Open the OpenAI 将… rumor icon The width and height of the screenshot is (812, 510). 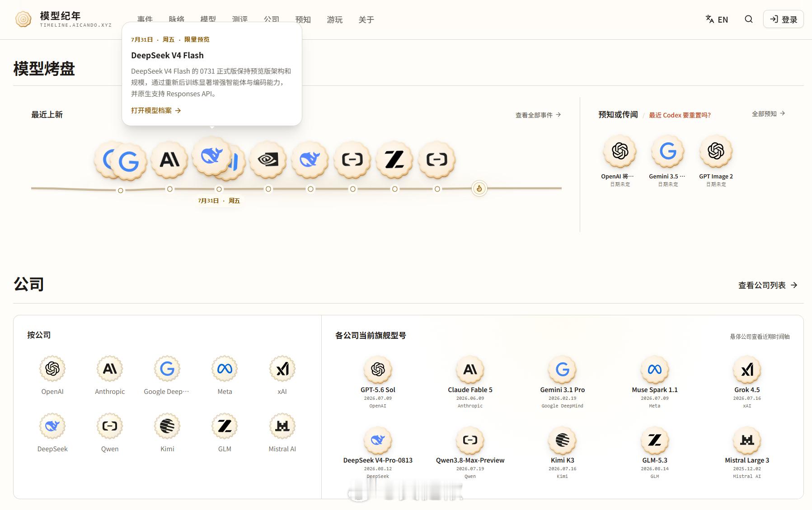[x=620, y=151]
